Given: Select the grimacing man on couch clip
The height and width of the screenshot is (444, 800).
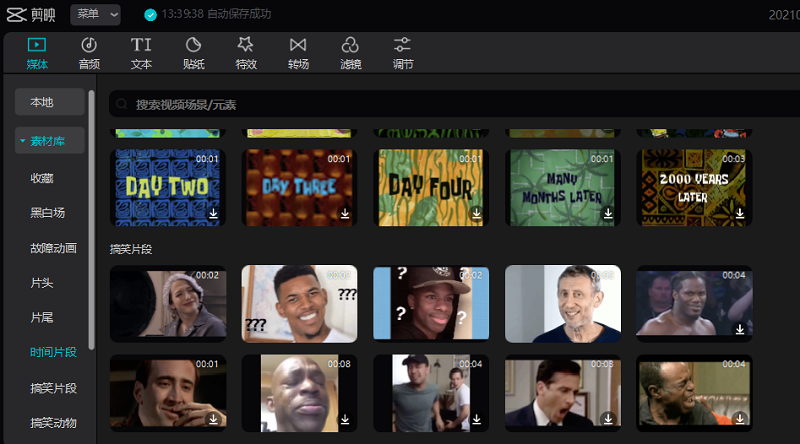Looking at the screenshot, I should tap(694, 393).
